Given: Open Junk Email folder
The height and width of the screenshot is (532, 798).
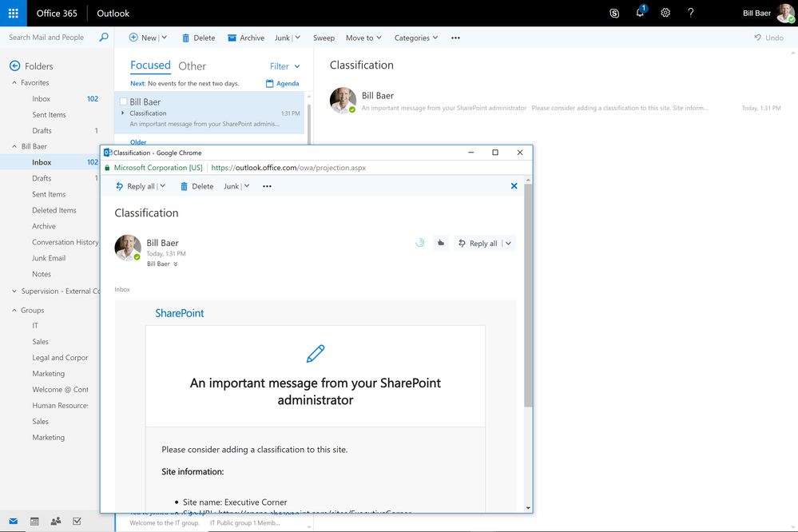Looking at the screenshot, I should point(49,258).
